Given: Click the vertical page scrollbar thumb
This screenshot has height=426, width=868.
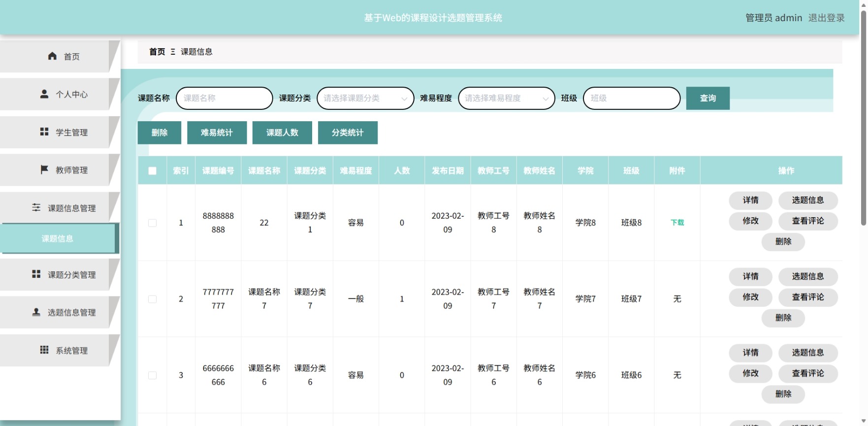Looking at the screenshot, I should tap(864, 117).
